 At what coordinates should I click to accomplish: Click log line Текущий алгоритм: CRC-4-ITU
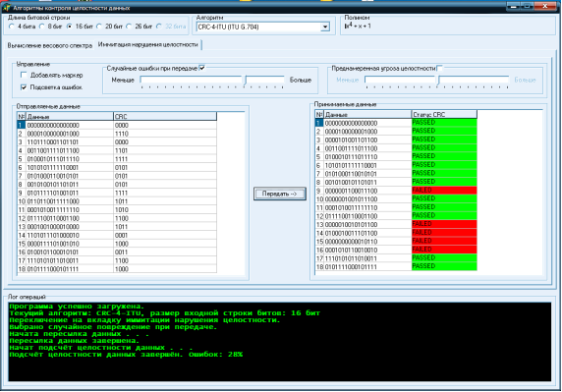coord(165,313)
